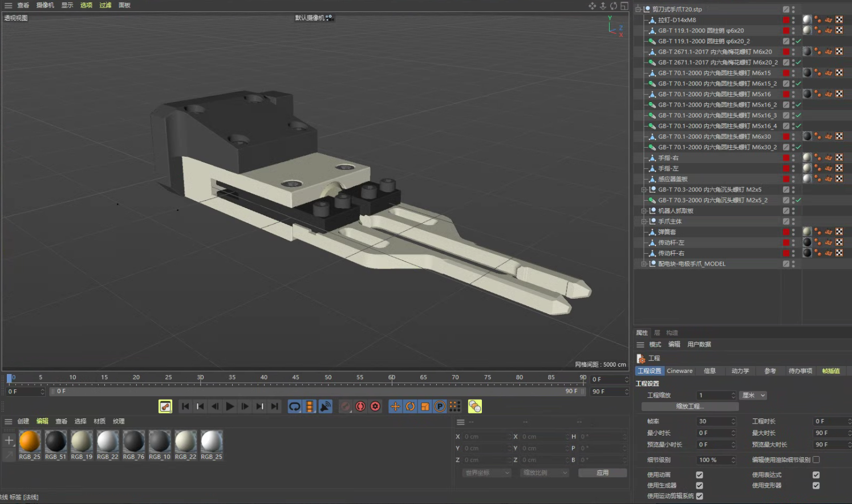Expand the 机器人抓取板 tree node
The width and height of the screenshot is (852, 504).
[x=644, y=211]
